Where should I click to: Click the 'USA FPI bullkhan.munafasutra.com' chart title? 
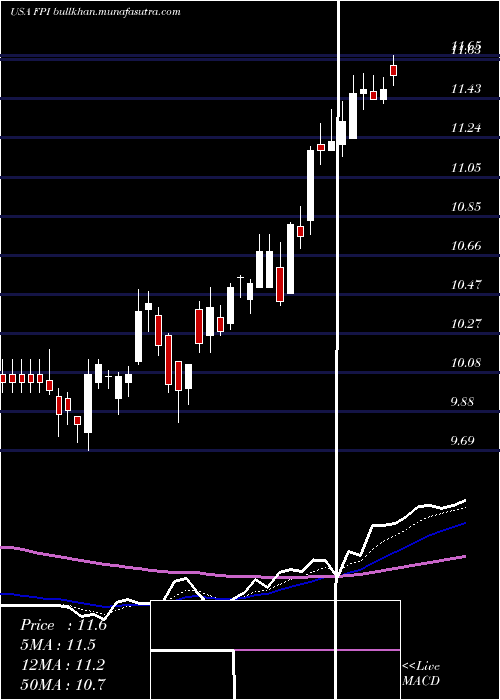click(x=95, y=12)
